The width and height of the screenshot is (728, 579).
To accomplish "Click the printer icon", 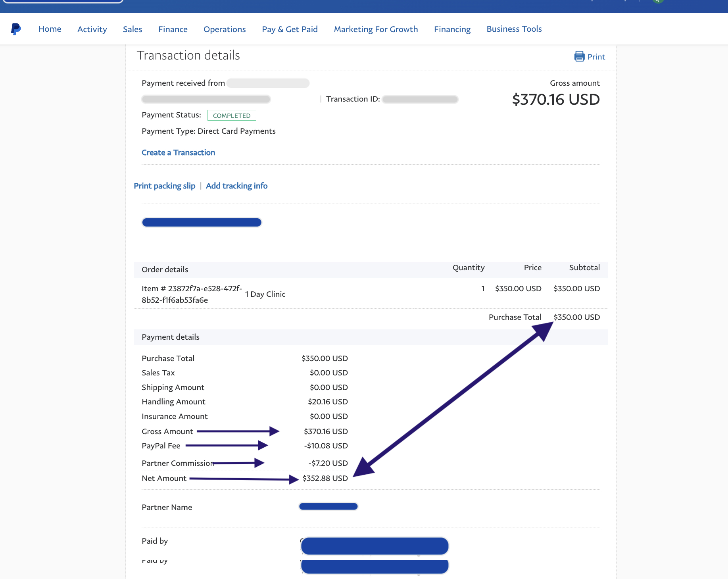I will 579,56.
